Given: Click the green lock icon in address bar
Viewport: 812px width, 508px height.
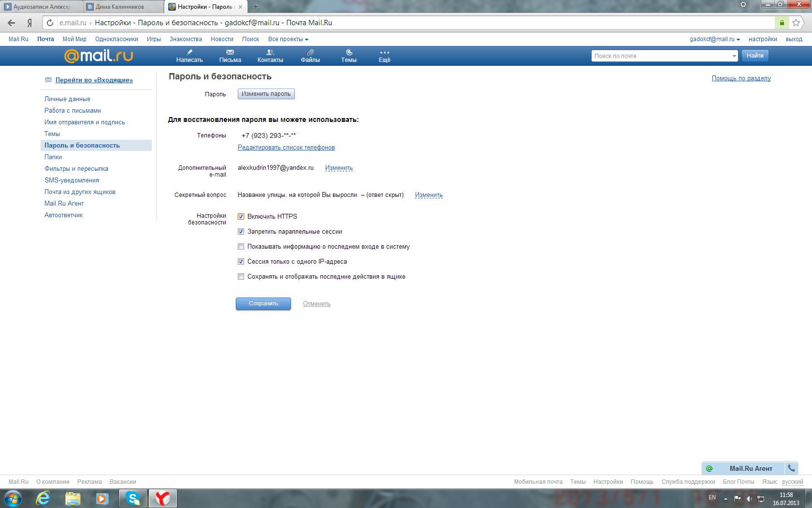Looking at the screenshot, I should 782,23.
